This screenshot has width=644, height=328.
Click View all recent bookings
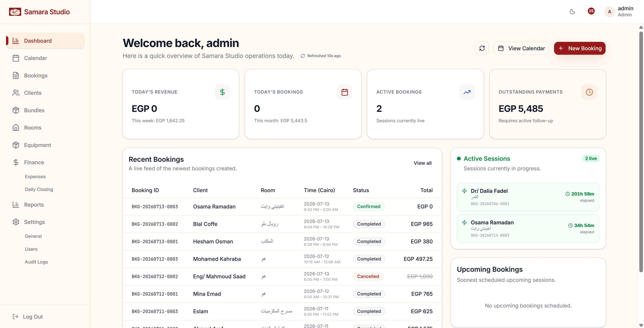tap(423, 163)
